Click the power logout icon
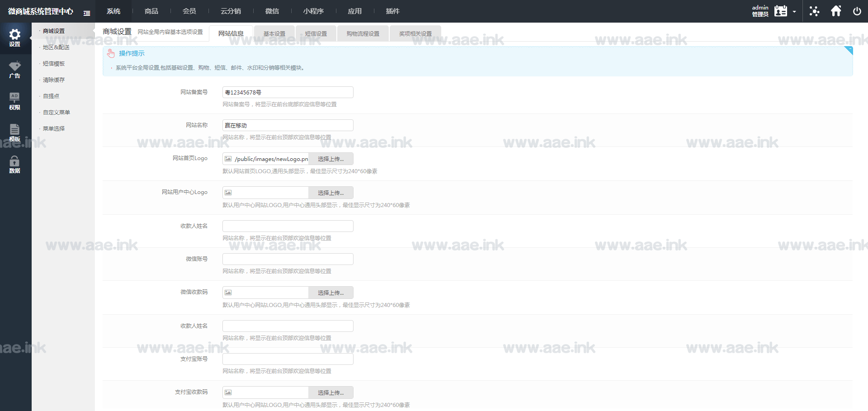Image resolution: width=868 pixels, height=411 pixels. (x=857, y=11)
